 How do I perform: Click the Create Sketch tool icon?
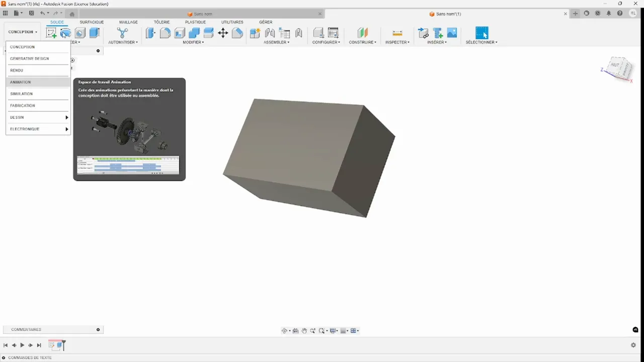click(x=51, y=33)
